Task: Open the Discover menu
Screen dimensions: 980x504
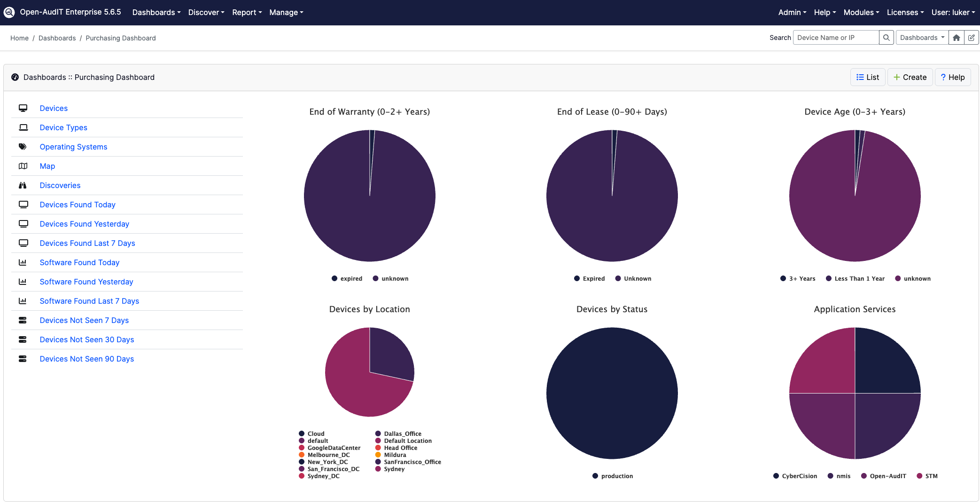Action: [x=206, y=12]
